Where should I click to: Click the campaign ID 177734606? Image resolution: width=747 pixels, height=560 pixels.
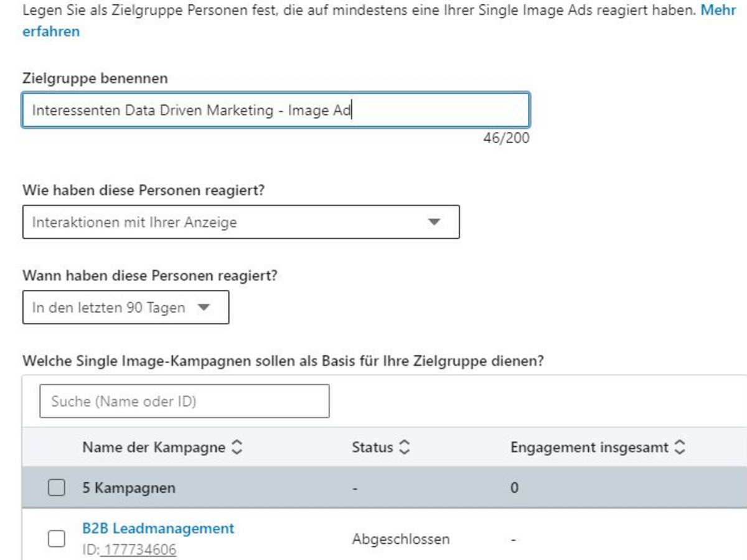pos(138,550)
